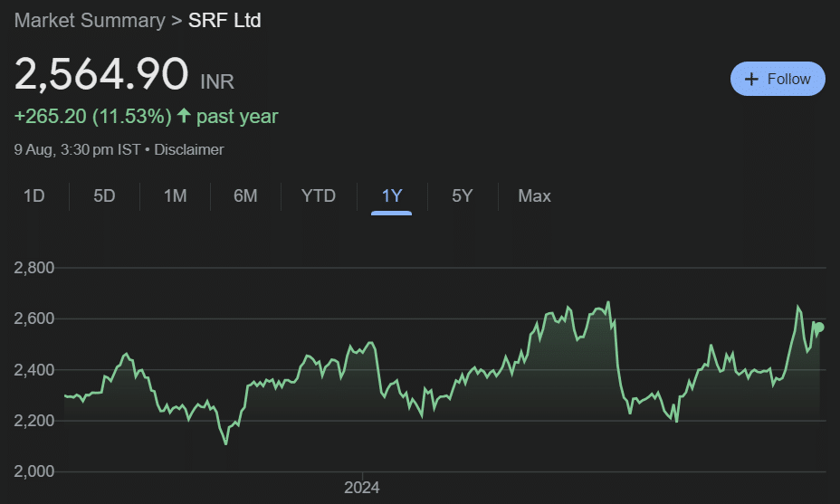Click the 2,564.90 price value
This screenshot has height=504, width=840.
tap(101, 74)
